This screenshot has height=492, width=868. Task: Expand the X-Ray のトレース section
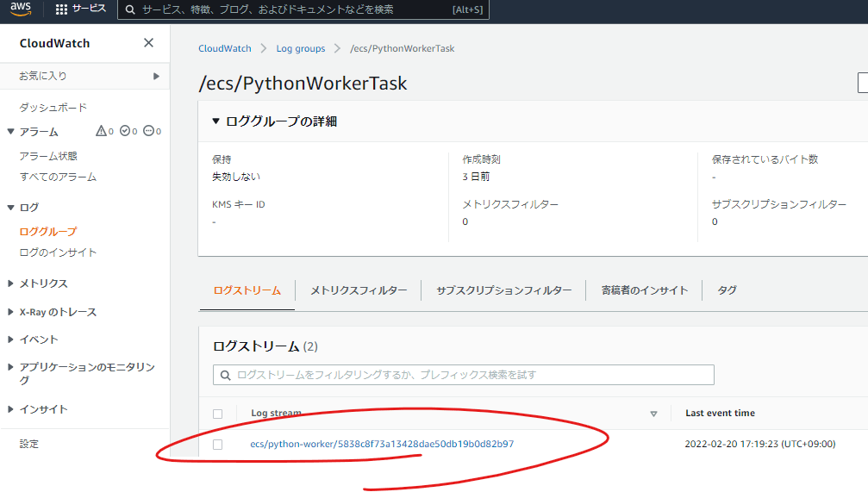pos(10,312)
